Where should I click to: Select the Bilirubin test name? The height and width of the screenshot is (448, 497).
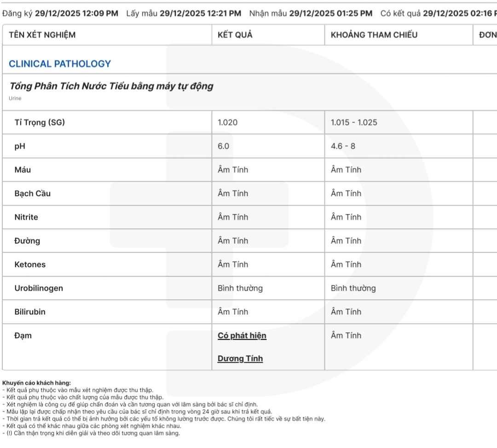pyautogui.click(x=30, y=312)
